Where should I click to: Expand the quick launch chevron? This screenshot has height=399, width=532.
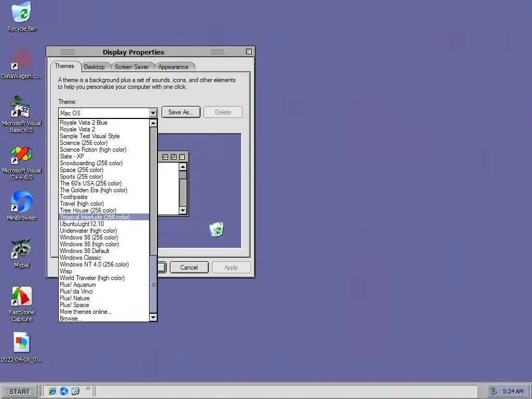coord(88,389)
